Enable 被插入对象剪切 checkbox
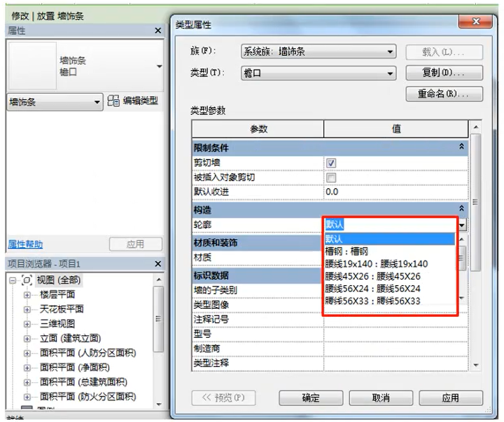 pyautogui.click(x=332, y=177)
